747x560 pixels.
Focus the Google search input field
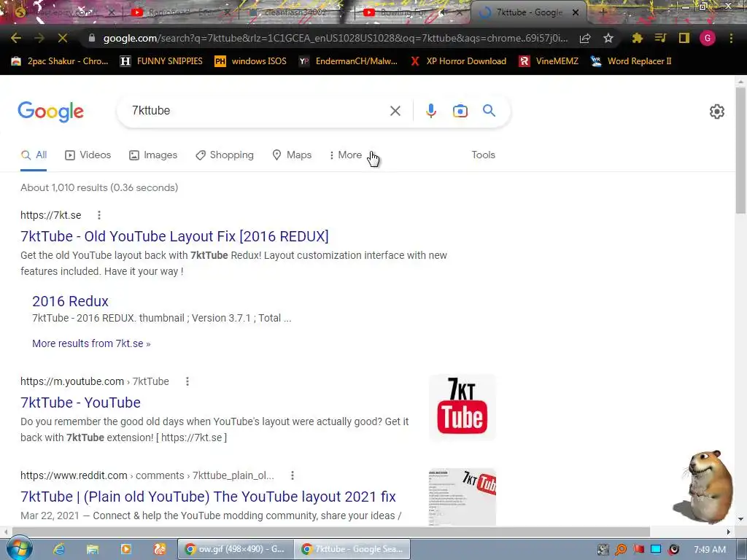pos(258,111)
